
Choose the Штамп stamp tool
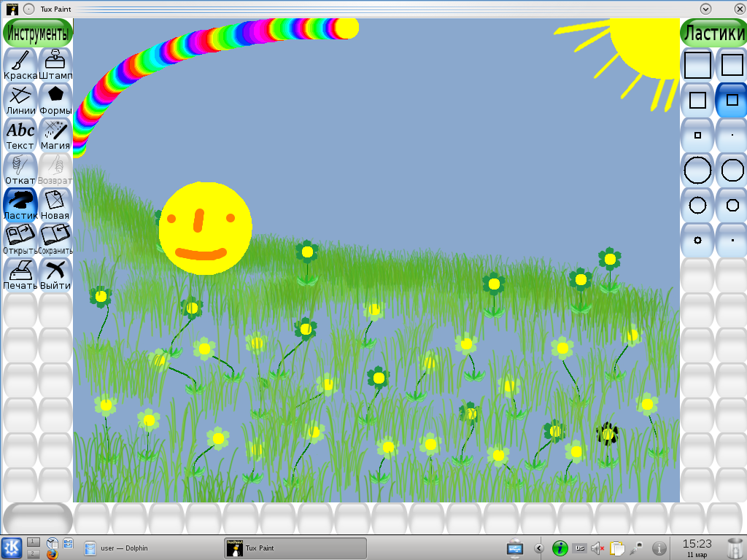point(55,64)
